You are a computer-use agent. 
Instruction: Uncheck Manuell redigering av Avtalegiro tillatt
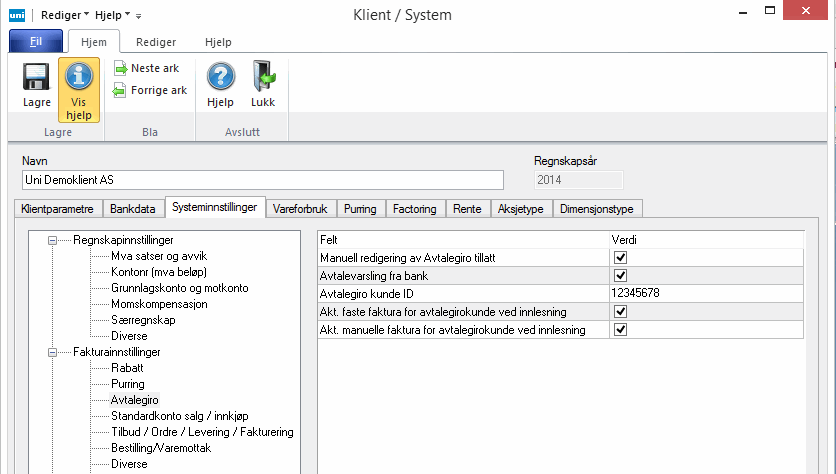pos(620,258)
